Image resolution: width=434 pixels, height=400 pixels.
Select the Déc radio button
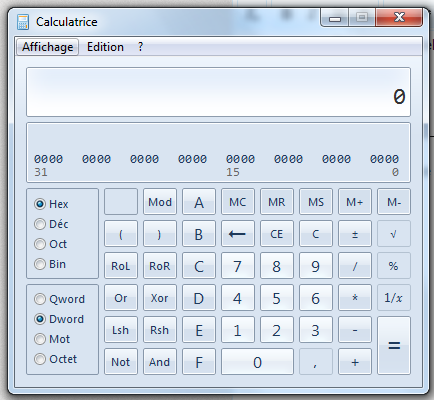[x=40, y=224]
